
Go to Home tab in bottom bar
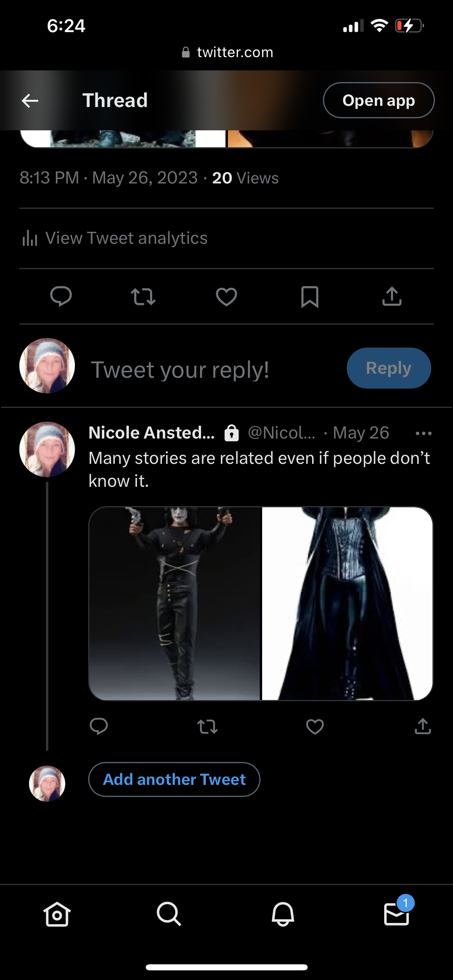coord(57,914)
